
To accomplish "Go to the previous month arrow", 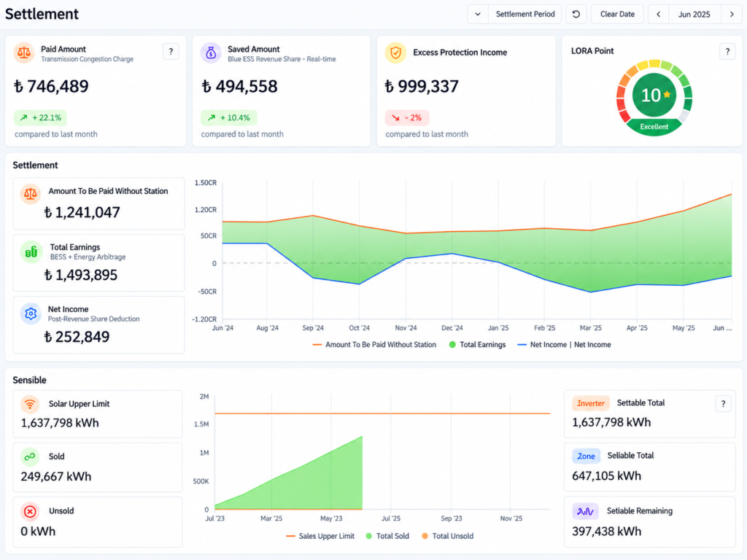I will tap(659, 15).
